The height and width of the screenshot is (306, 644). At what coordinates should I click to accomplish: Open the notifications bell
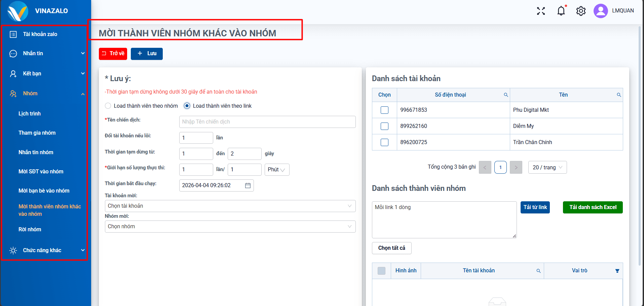561,11
